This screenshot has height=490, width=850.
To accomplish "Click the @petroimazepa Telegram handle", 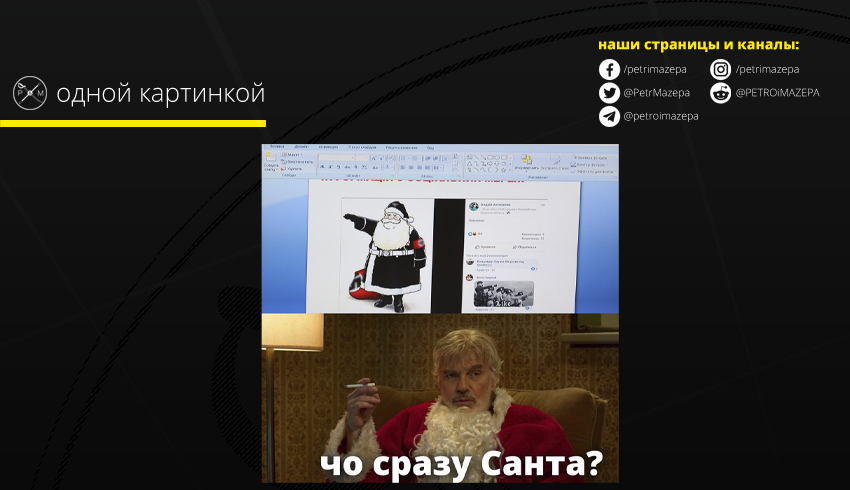I will click(x=660, y=116).
